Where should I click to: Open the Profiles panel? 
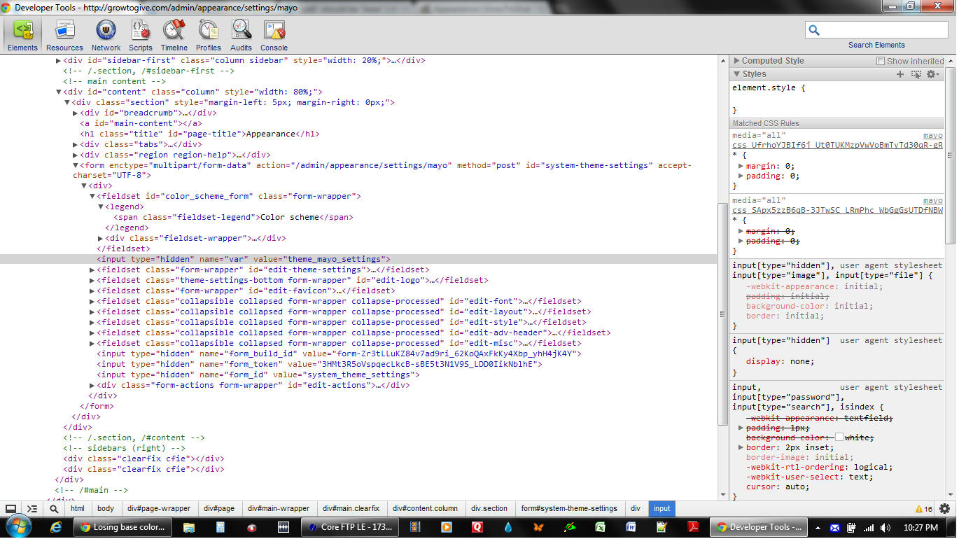tap(208, 35)
